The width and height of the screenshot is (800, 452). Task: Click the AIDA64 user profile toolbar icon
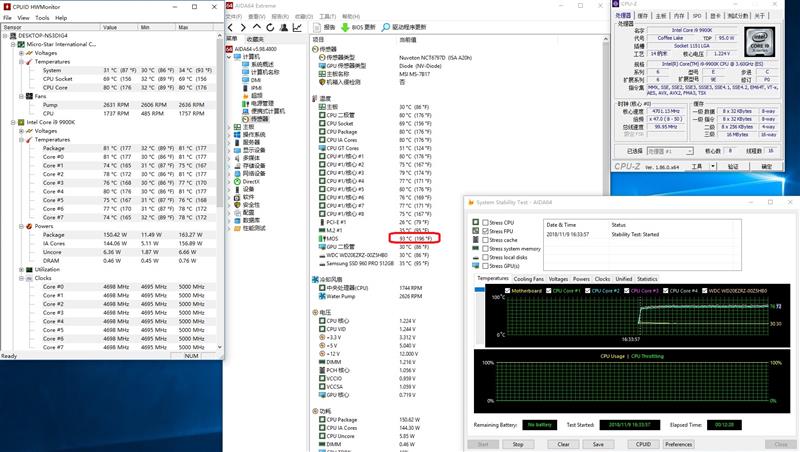[x=282, y=27]
